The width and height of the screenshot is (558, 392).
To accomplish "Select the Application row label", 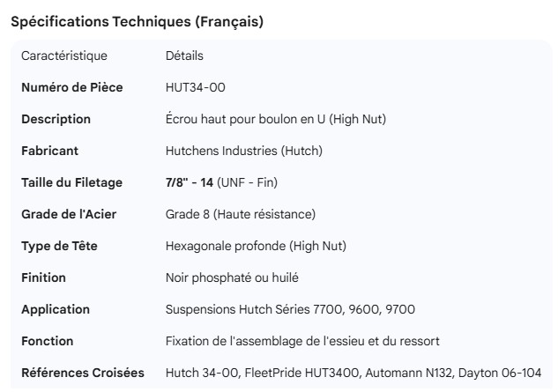I will coord(56,309).
